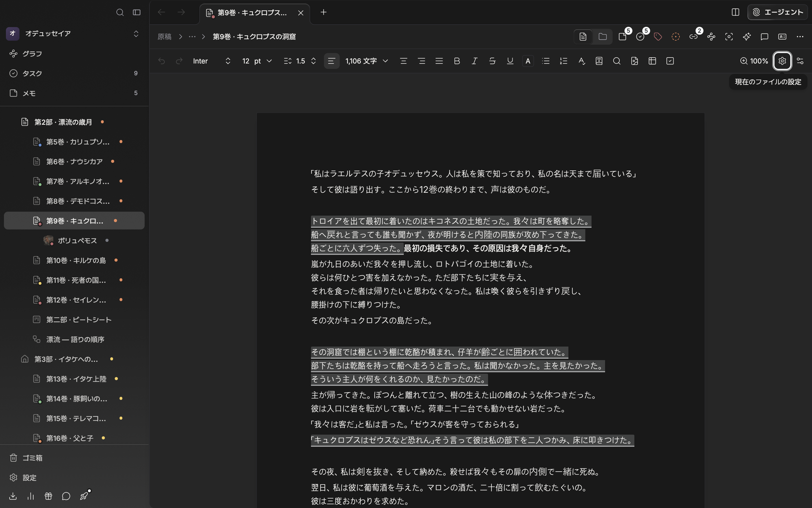Expand the breadcrumb ellipsis
The width and height of the screenshot is (812, 508).
pyautogui.click(x=192, y=37)
